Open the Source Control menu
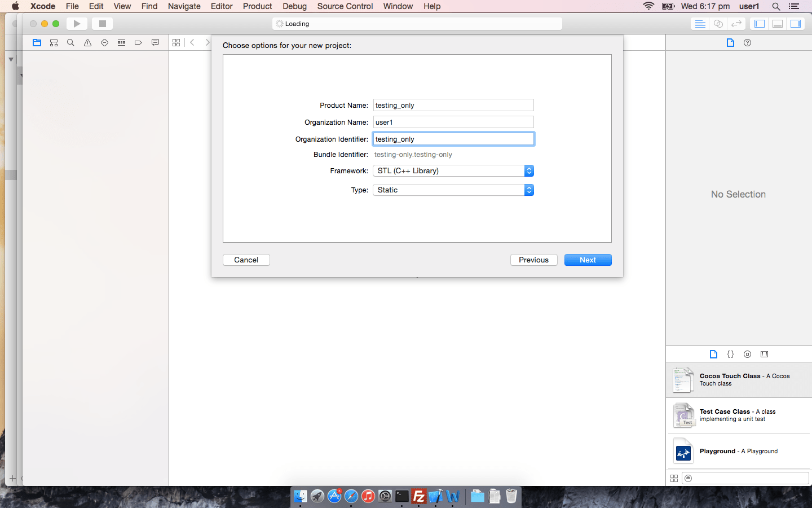 345,6
